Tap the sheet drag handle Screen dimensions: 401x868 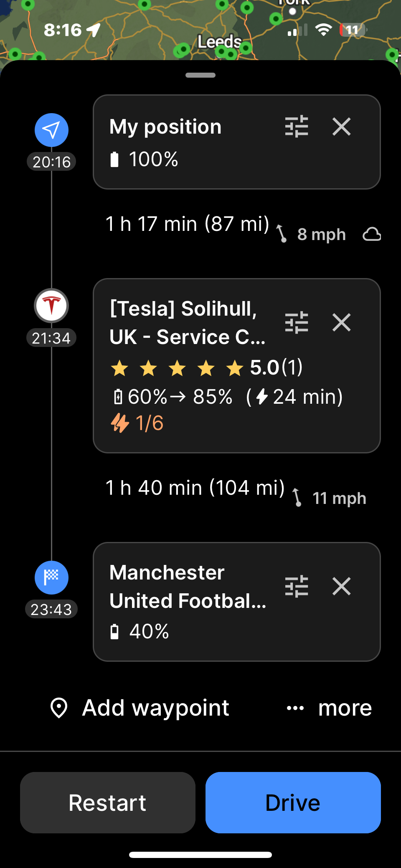pos(200,75)
